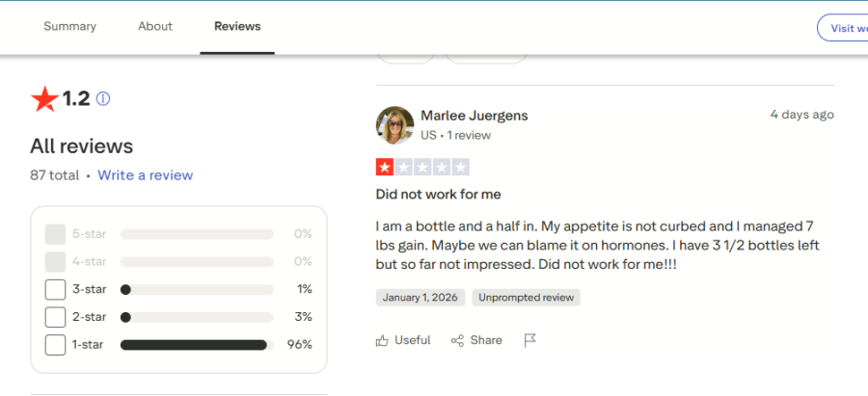Check the 3-star filter checkbox

click(56, 289)
